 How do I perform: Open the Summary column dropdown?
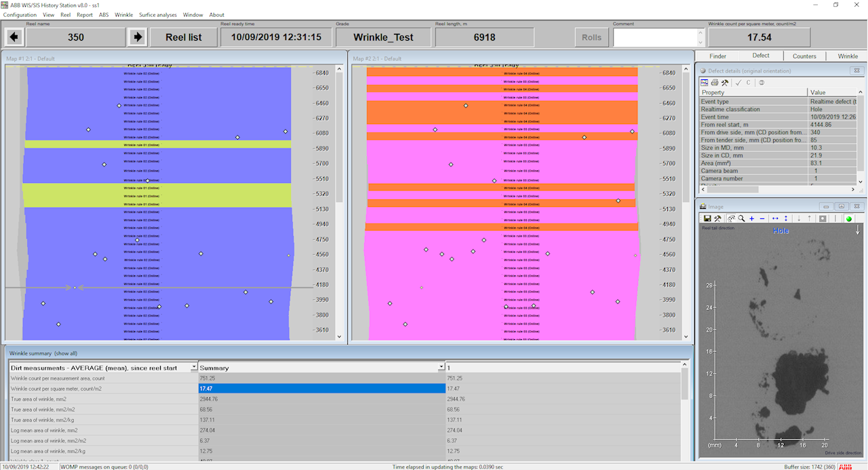441,368
